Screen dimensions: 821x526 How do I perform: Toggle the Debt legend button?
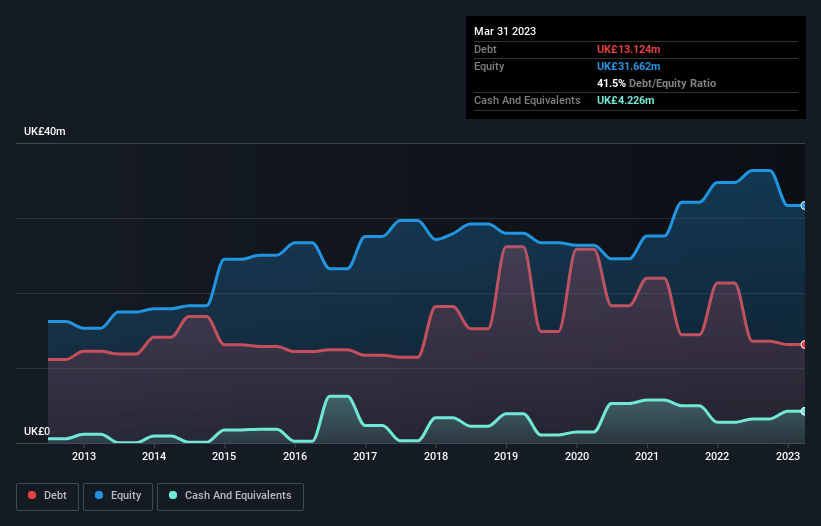point(48,496)
